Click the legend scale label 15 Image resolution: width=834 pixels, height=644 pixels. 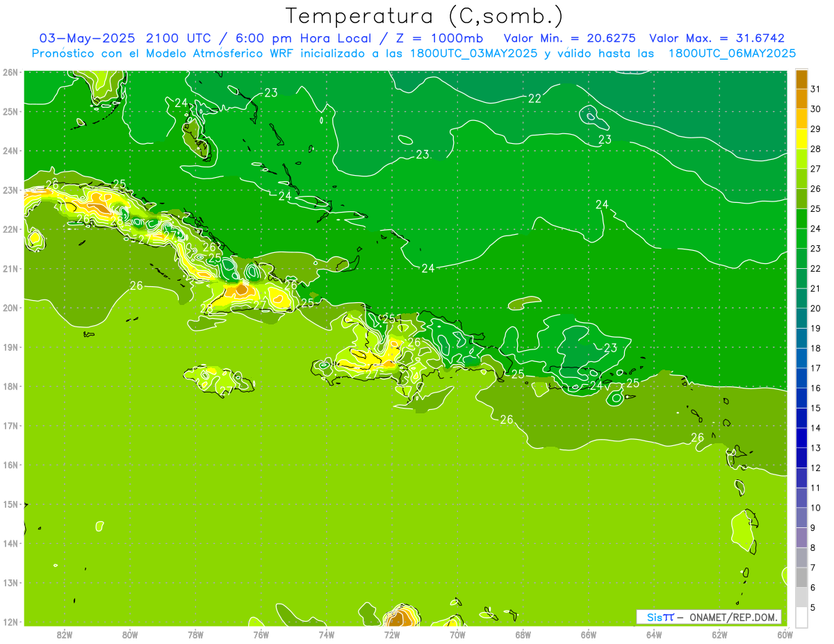coord(816,408)
